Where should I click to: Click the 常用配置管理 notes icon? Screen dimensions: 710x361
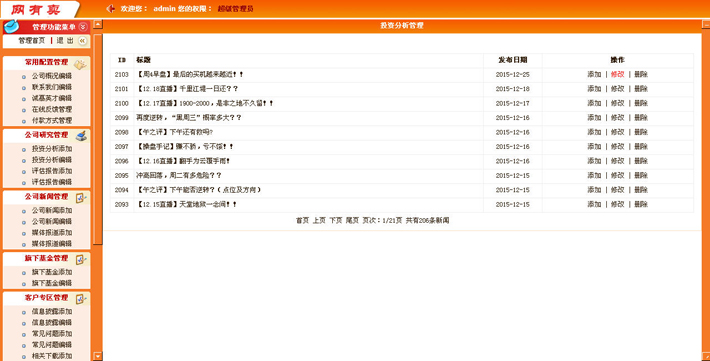point(80,64)
